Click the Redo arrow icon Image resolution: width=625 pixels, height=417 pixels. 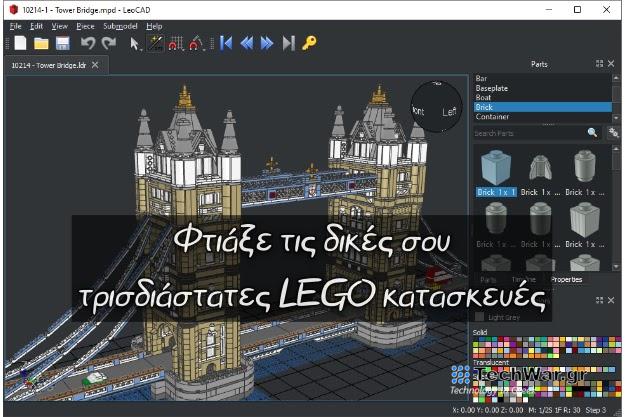click(108, 43)
